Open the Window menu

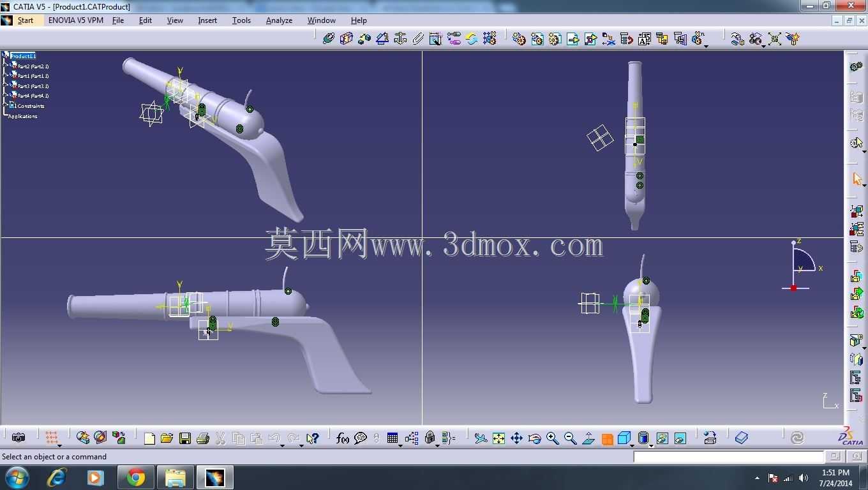[322, 20]
